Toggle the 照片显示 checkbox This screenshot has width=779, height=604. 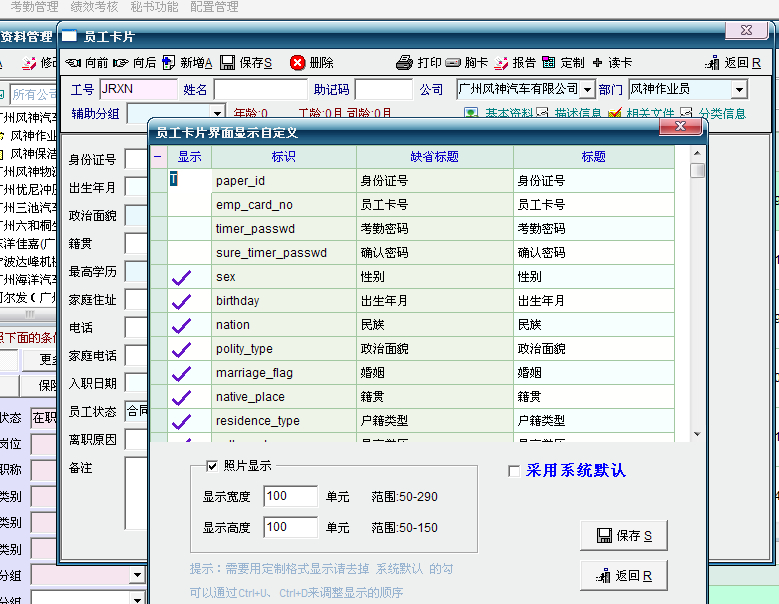click(212, 465)
